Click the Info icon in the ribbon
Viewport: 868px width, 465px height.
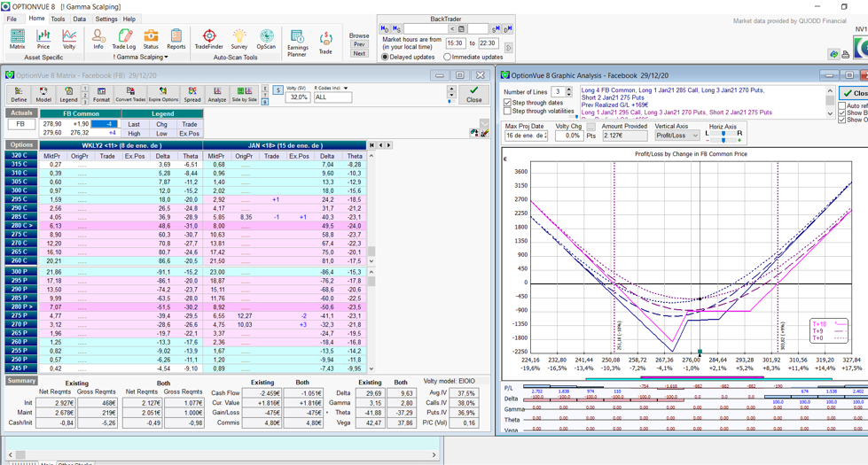click(98, 39)
